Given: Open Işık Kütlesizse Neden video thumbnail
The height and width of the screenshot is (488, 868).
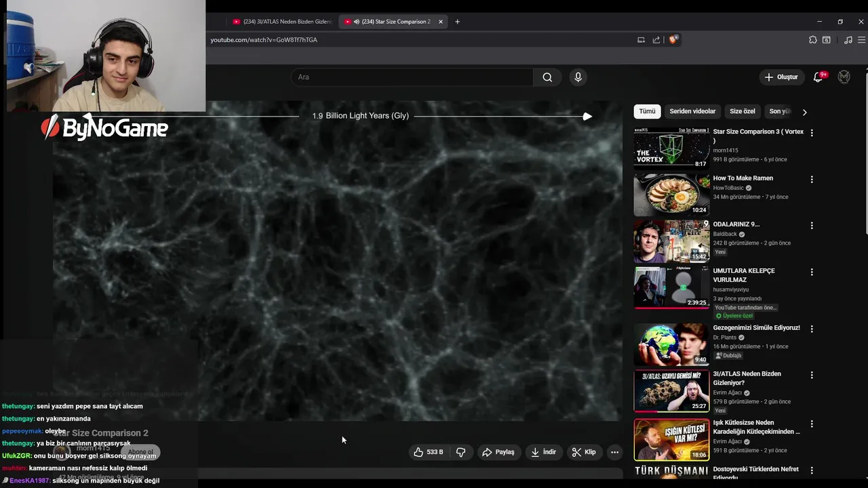Looking at the screenshot, I should tap(671, 439).
